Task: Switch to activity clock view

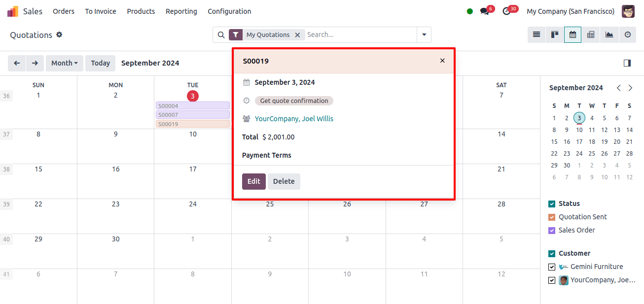Action: tap(628, 35)
